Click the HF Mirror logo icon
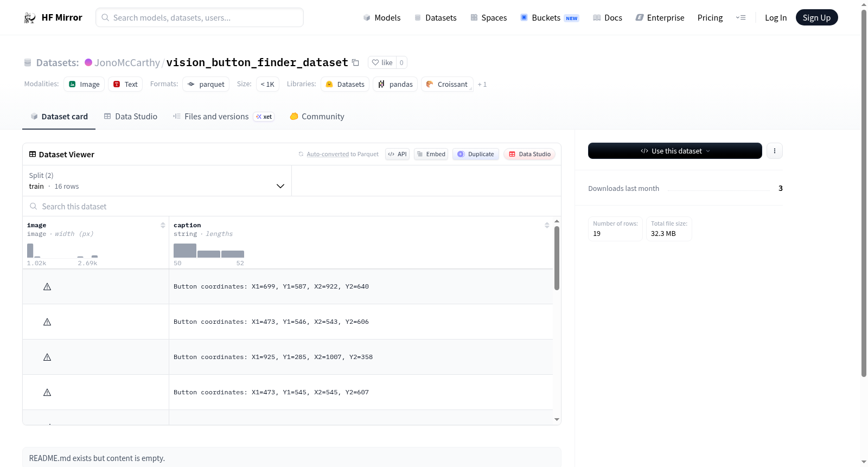The image size is (868, 467). pyautogui.click(x=30, y=18)
